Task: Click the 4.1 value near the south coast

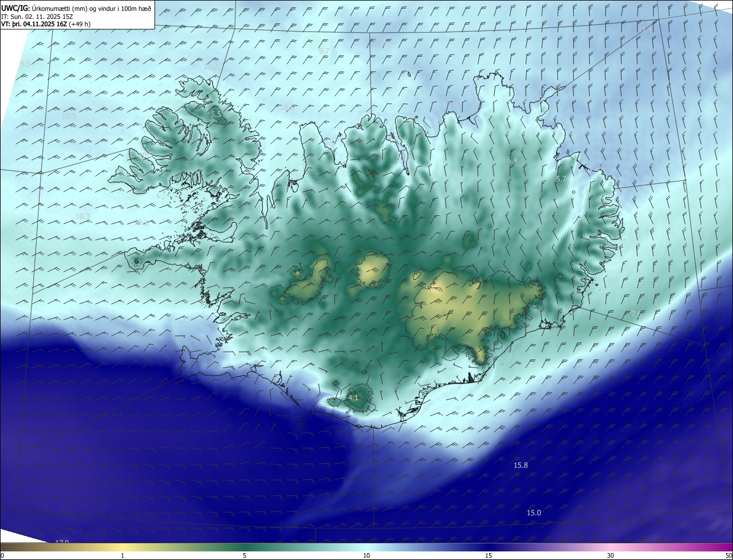Action: [x=353, y=397]
